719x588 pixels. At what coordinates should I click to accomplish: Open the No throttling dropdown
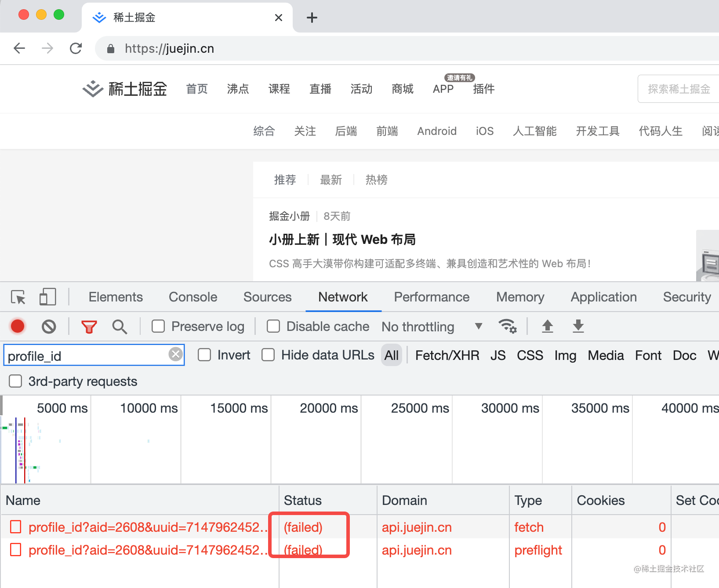tap(432, 327)
